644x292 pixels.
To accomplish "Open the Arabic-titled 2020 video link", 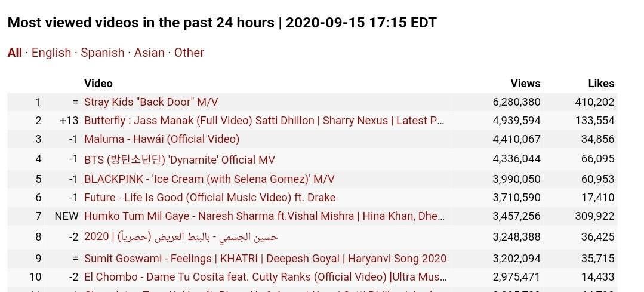I will pos(181,237).
